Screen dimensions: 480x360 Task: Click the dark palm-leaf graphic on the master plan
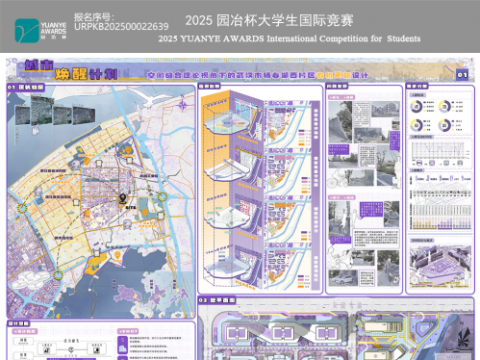pos(464,336)
